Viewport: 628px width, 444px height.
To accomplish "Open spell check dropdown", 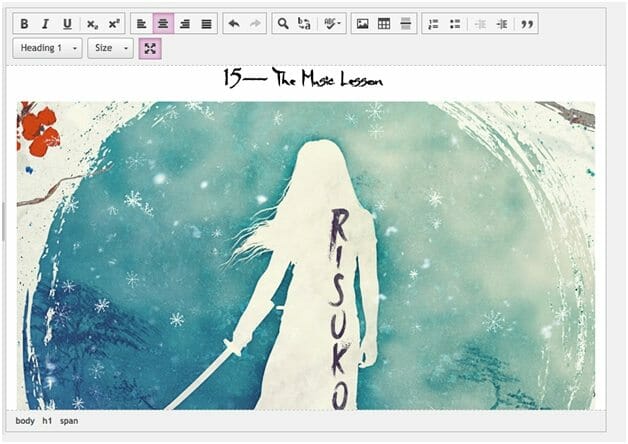I will point(332,24).
